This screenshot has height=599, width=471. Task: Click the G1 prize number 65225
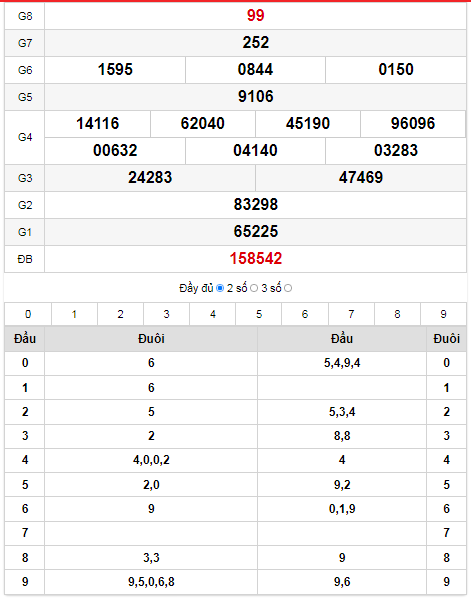click(256, 232)
